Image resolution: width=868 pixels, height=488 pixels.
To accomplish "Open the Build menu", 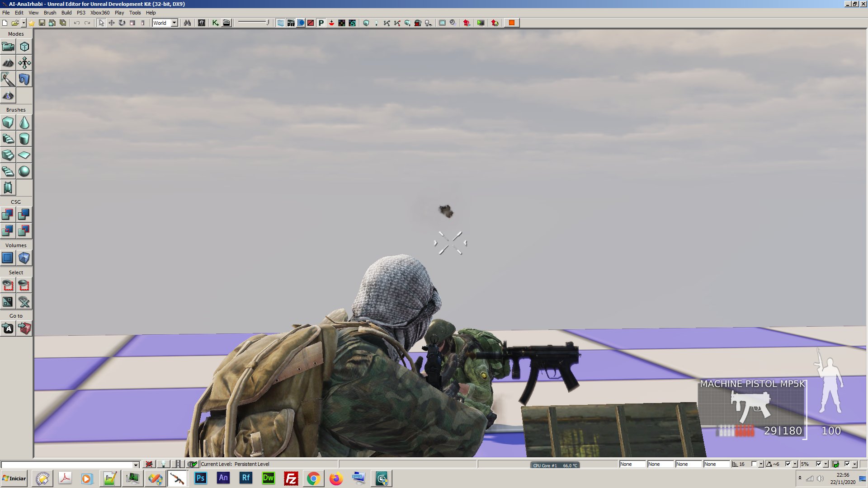I will click(66, 13).
